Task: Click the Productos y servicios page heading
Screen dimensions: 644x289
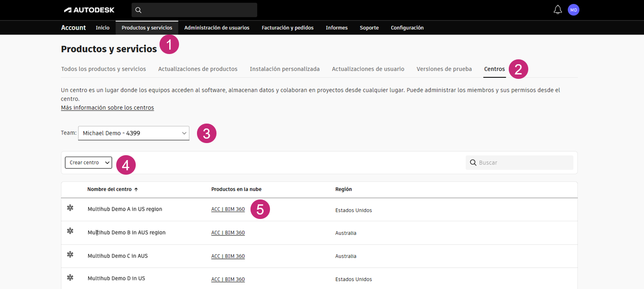Action: (109, 49)
